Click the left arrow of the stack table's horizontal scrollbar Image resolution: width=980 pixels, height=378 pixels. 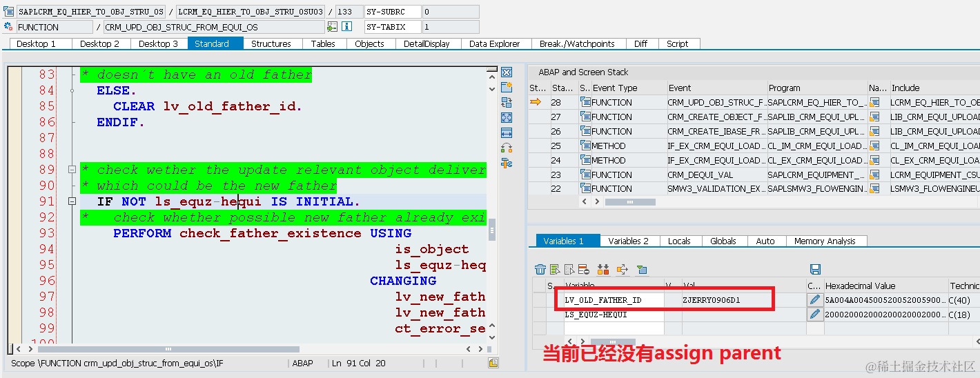(585, 202)
